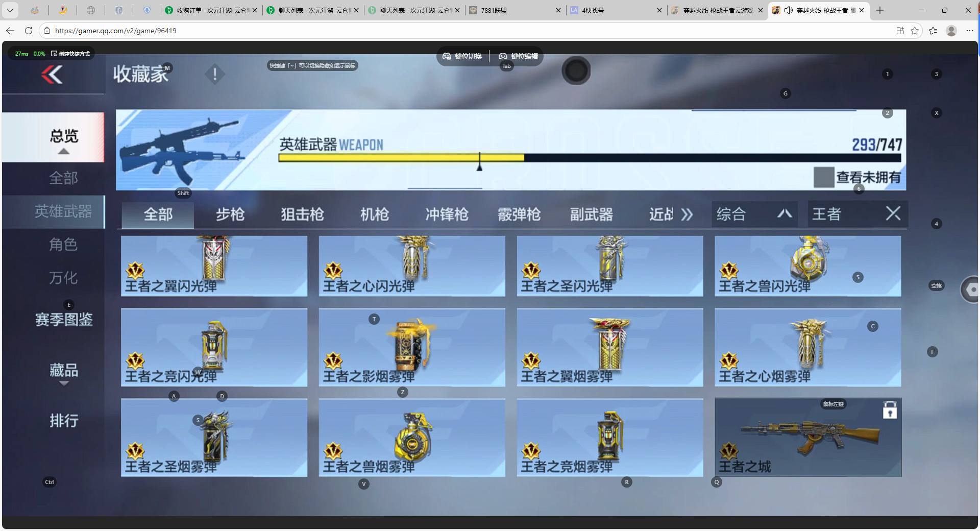This screenshot has width=980, height=531.
Task: Open the 王者之圣闪光弹 card
Action: point(610,266)
